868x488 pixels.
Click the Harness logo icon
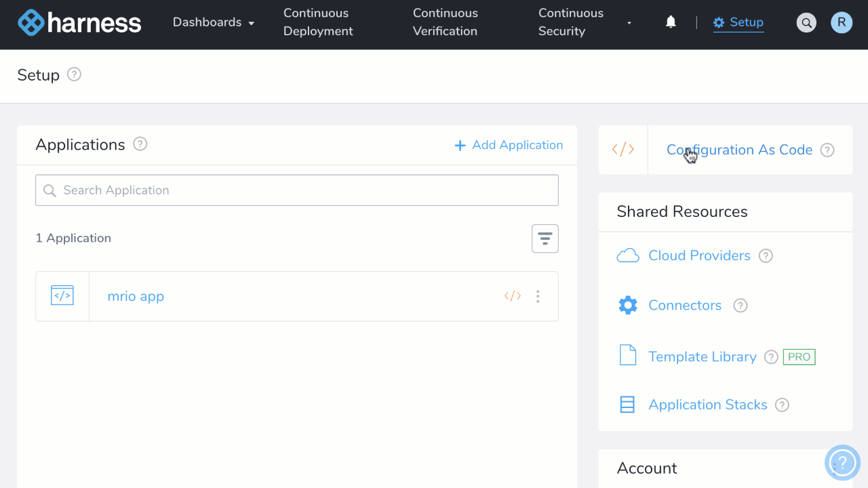coord(31,22)
